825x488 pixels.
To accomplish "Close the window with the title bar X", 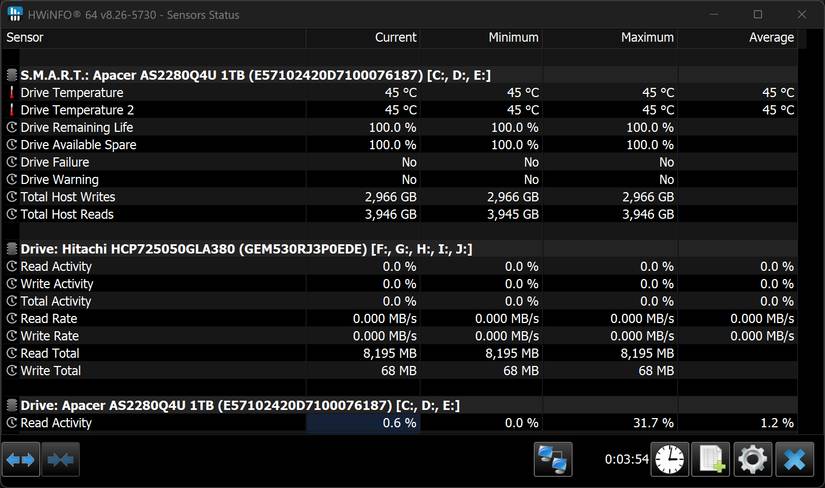I will (802, 14).
